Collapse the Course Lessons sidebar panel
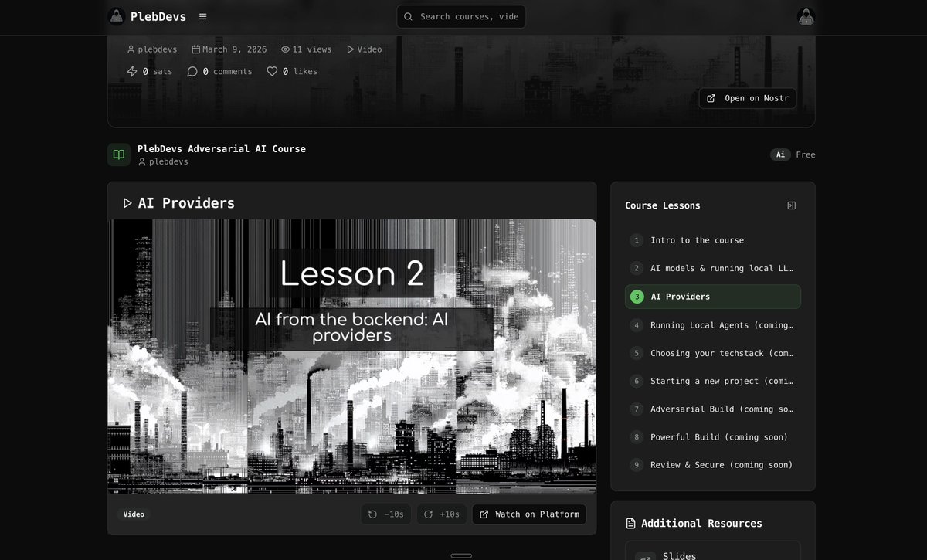The width and height of the screenshot is (927, 560). pos(792,205)
